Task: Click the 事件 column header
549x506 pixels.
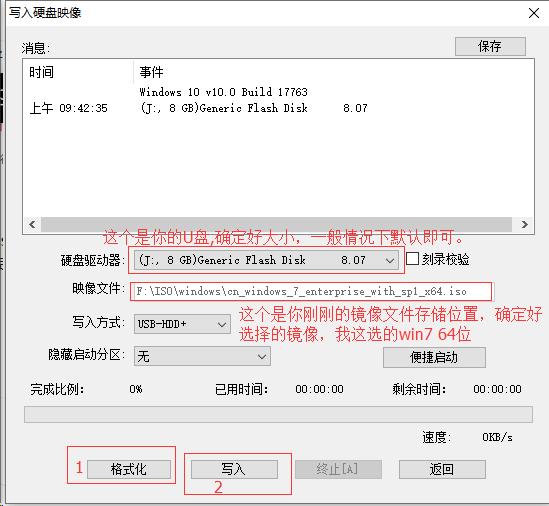Action: [151, 72]
